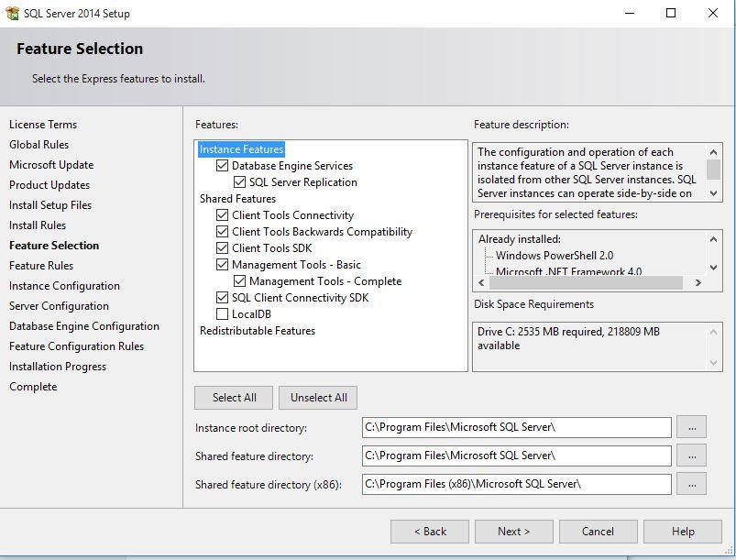Browse for instance root directory
Screen dimensions: 736x560
[691, 427]
